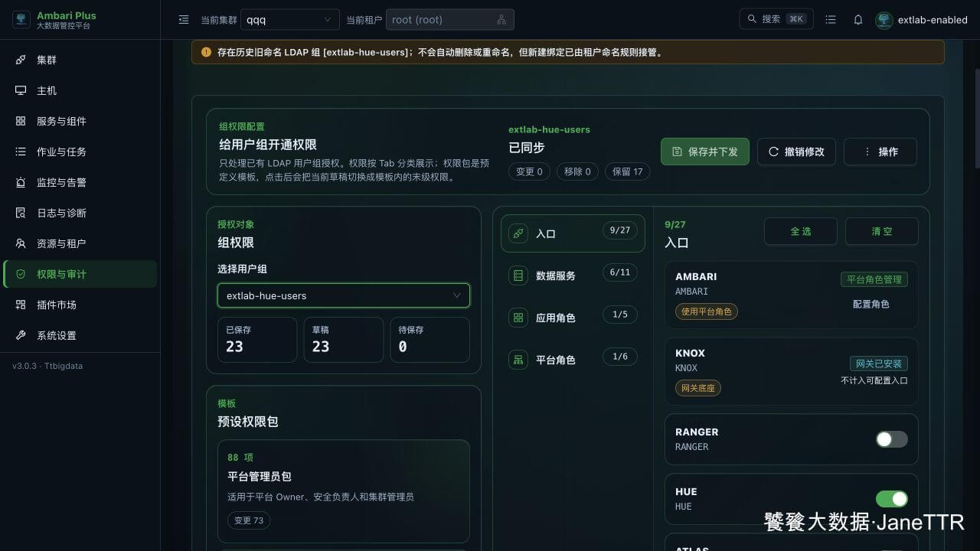Open the 选择用户组 extlab-hue-users dropdown
This screenshot has height=551, width=980.
(x=344, y=295)
